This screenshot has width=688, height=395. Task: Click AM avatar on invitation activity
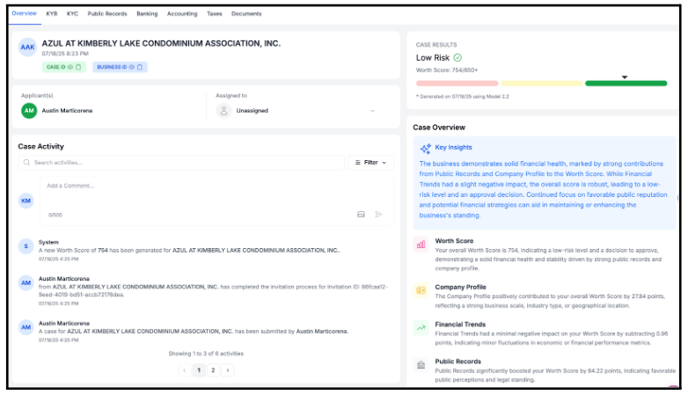tap(26, 283)
